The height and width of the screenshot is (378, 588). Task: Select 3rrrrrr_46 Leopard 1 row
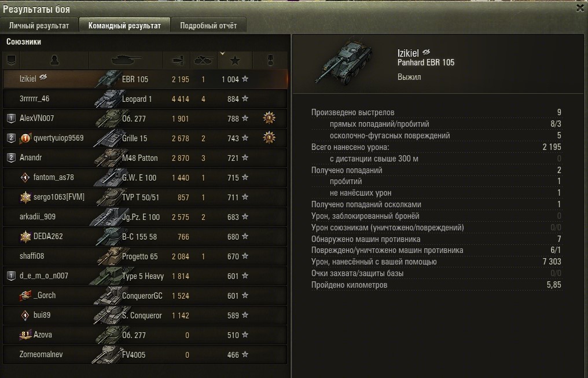pyautogui.click(x=145, y=99)
